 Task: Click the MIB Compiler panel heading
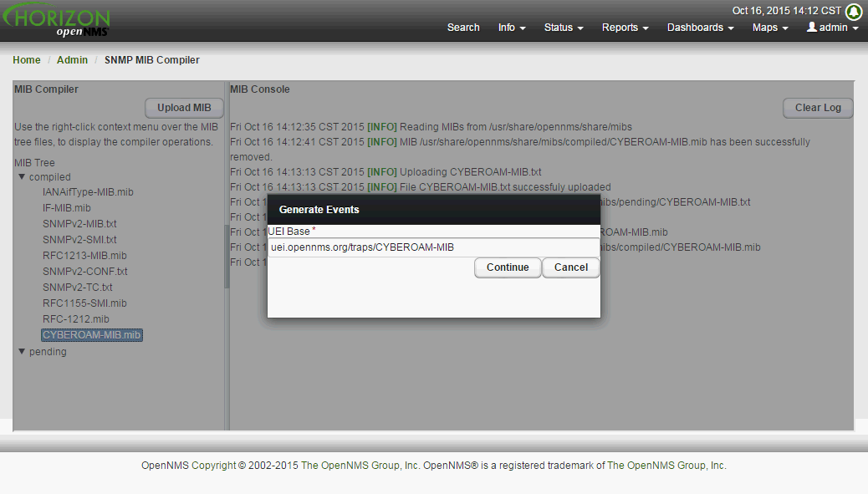click(x=46, y=89)
